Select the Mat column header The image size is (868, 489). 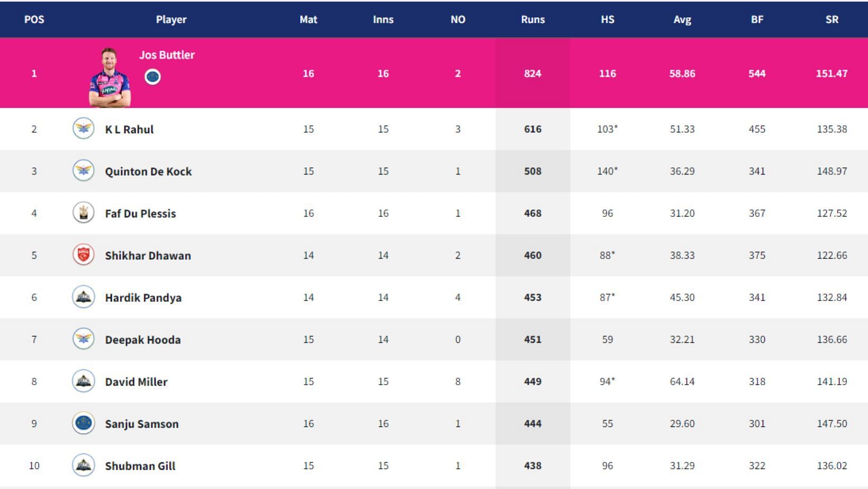tap(308, 20)
